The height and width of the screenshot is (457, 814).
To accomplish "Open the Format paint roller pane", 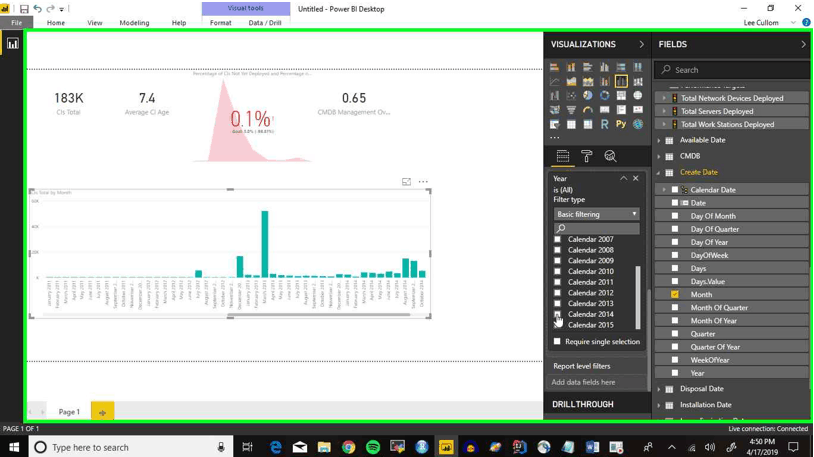I will (587, 156).
